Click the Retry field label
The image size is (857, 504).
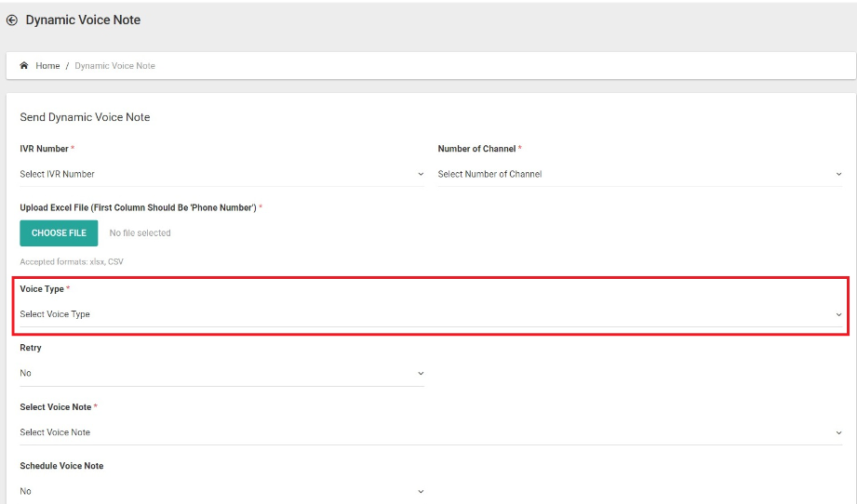pos(31,348)
